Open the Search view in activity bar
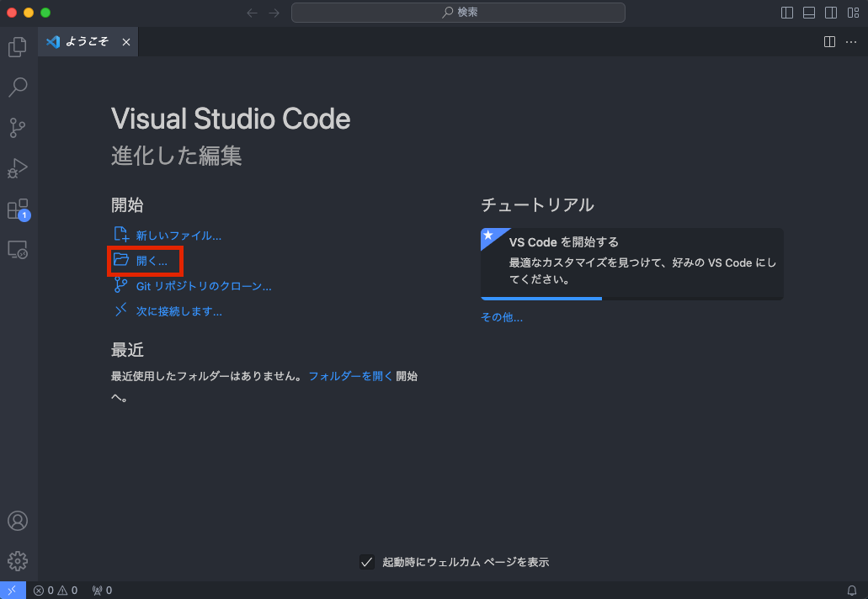Image resolution: width=868 pixels, height=599 pixels. (18, 87)
